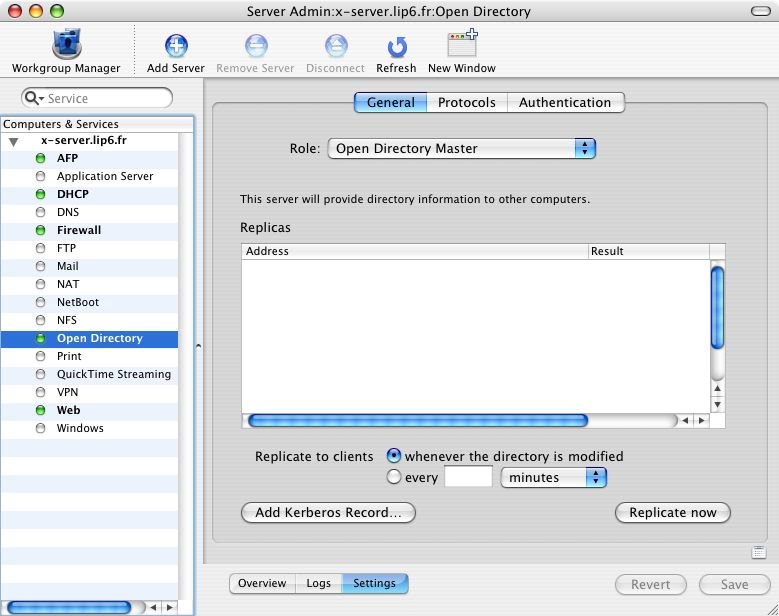The width and height of the screenshot is (779, 616).
Task: Select 'whenever the directory is modified' radio button
Action: click(394, 456)
